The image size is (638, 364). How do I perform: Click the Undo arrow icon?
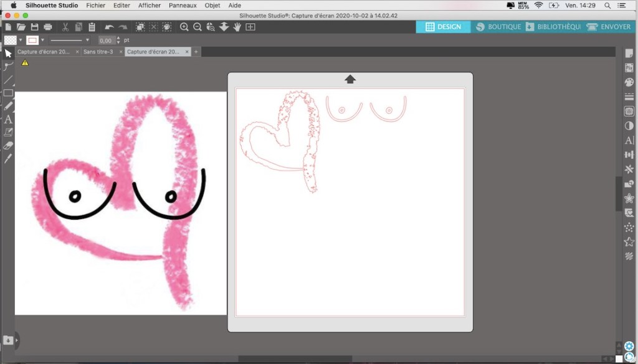pyautogui.click(x=110, y=27)
